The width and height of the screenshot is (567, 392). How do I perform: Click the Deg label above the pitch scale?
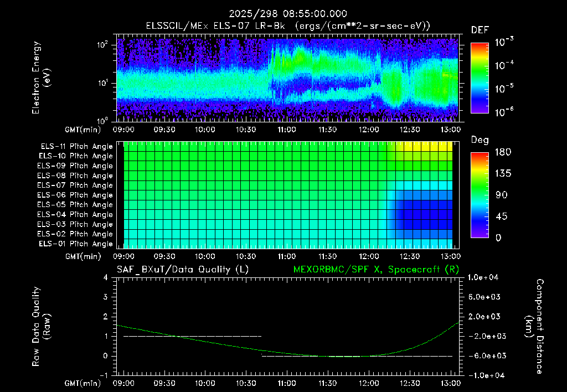tap(480, 140)
